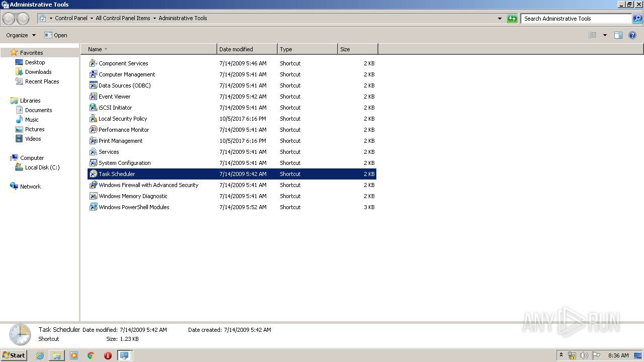The height and width of the screenshot is (362, 644).
Task: Expand the All Control Panel Items breadcrumb arrow
Action: pyautogui.click(x=154, y=18)
